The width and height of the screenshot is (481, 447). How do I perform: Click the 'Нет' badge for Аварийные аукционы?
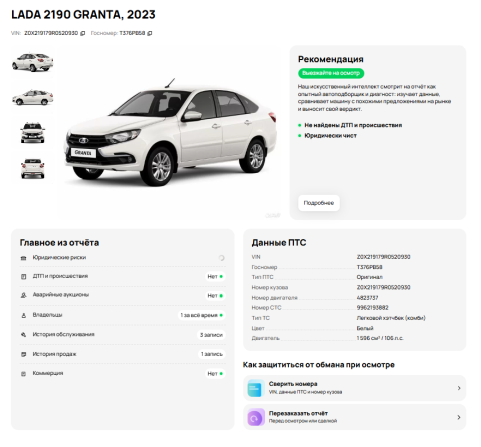pyautogui.click(x=215, y=296)
